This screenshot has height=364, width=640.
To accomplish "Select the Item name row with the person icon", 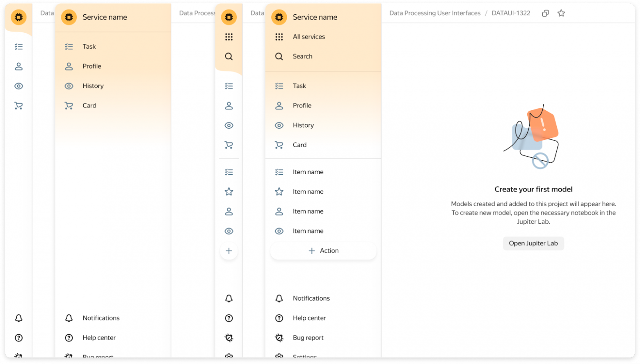I will [323, 212].
